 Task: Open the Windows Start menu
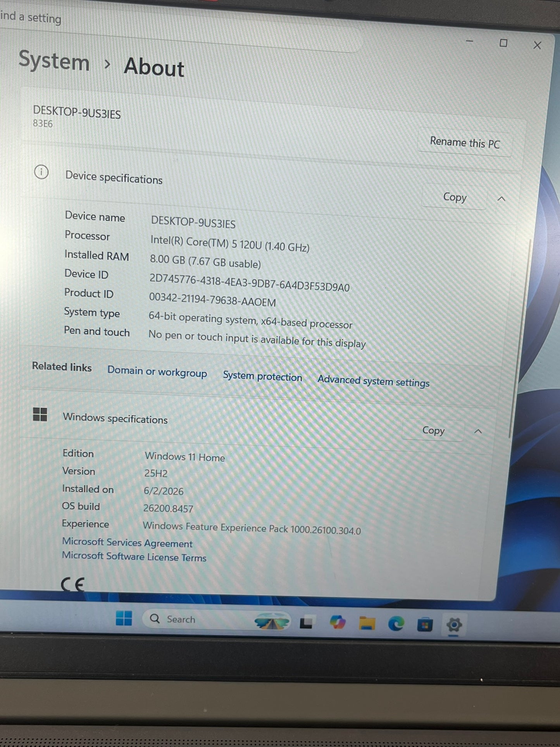(x=124, y=618)
